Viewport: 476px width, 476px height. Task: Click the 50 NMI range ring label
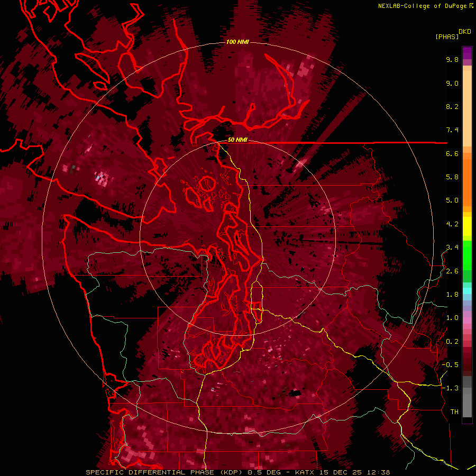237,140
